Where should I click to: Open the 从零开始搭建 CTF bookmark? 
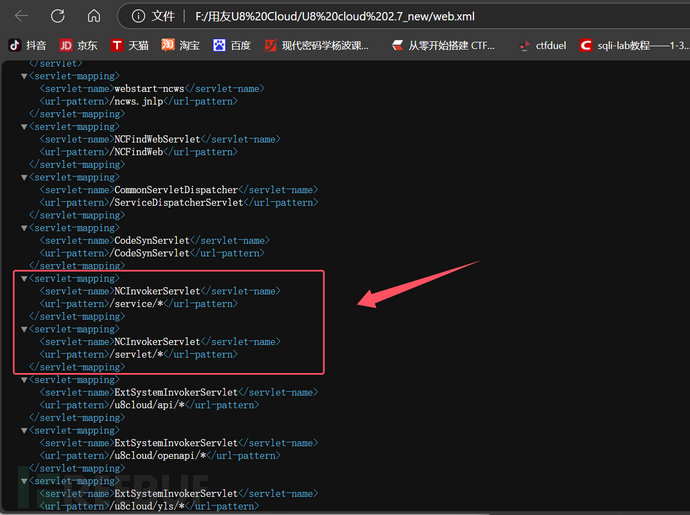444,45
